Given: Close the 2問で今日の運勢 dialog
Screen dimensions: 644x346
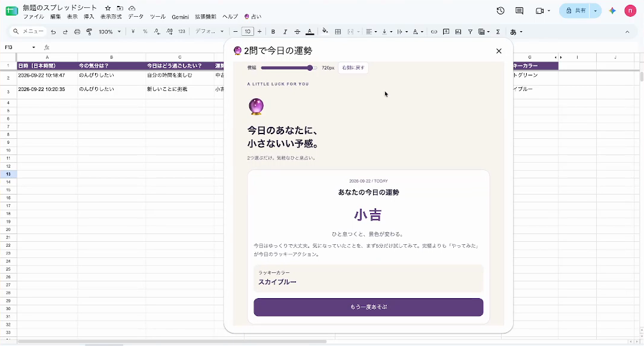Looking at the screenshot, I should tap(499, 51).
